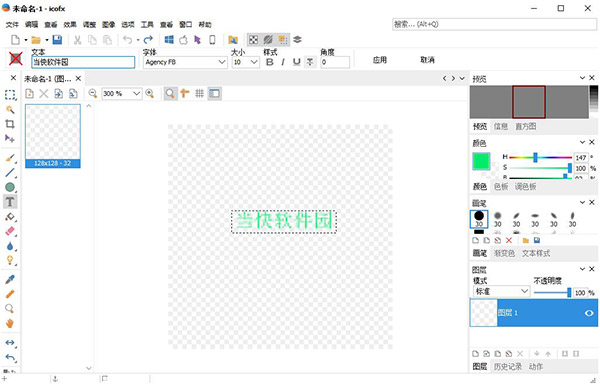Image resolution: width=600 pixels, height=387 pixels.
Task: Select the paint bucket fill tool
Action: pos(10,217)
